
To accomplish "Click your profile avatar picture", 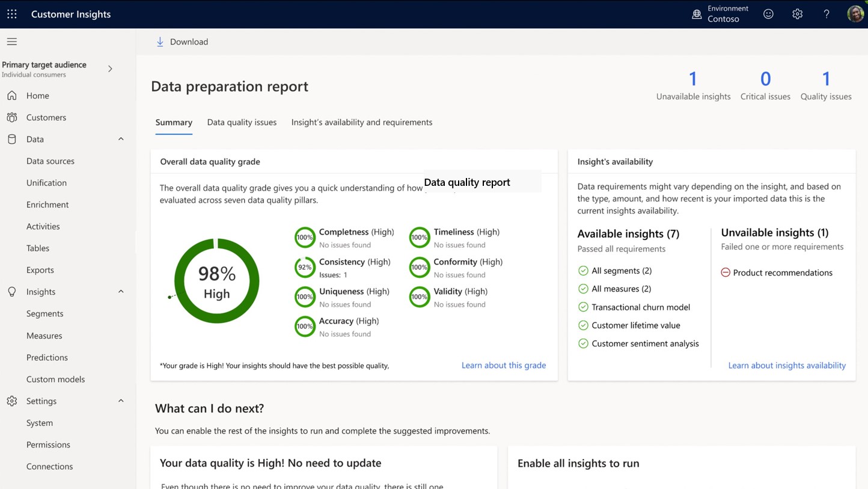I will 855,13.
